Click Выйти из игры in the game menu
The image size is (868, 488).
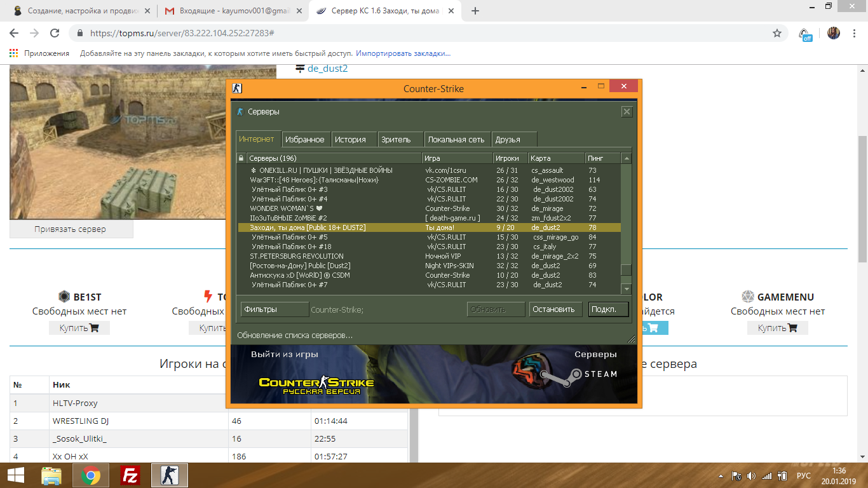click(285, 355)
